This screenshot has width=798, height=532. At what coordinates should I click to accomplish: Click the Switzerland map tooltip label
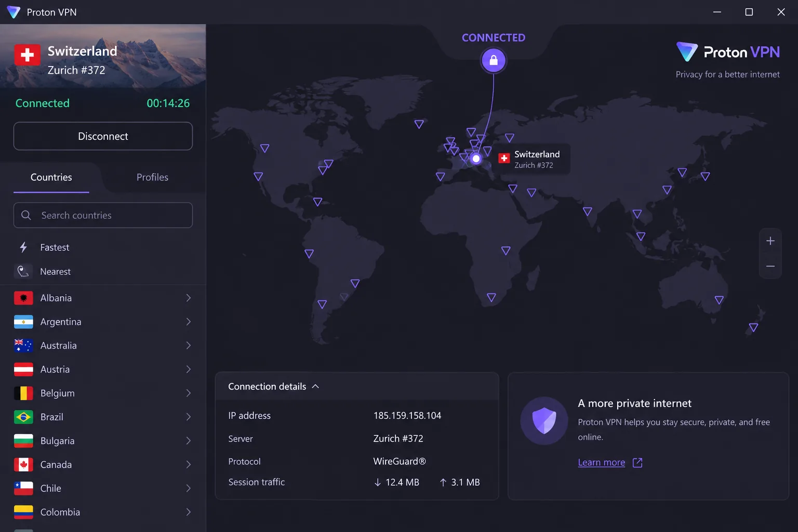(531, 159)
